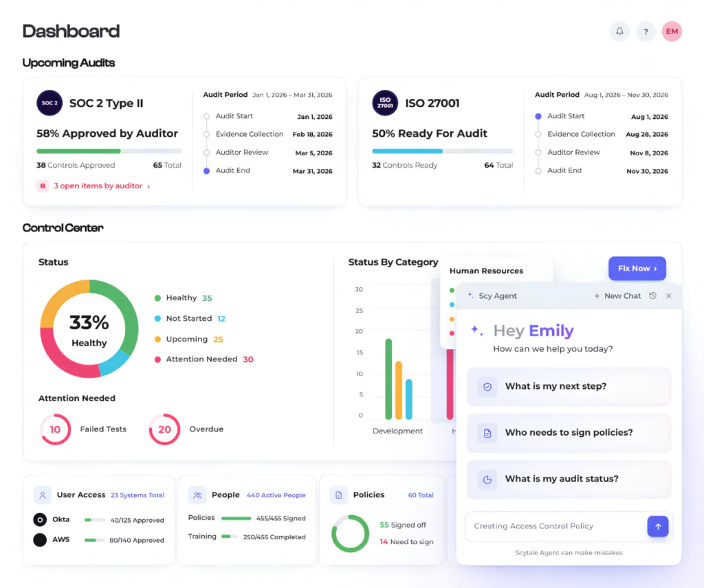Screen dimensions: 704x588
Task: Click the Failed Tests 10 ring
Action: click(x=55, y=429)
